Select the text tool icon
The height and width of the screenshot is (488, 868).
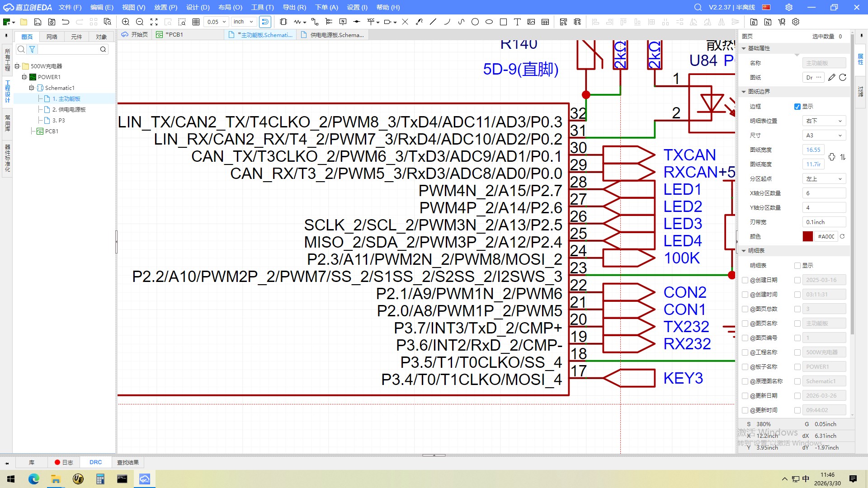point(517,22)
